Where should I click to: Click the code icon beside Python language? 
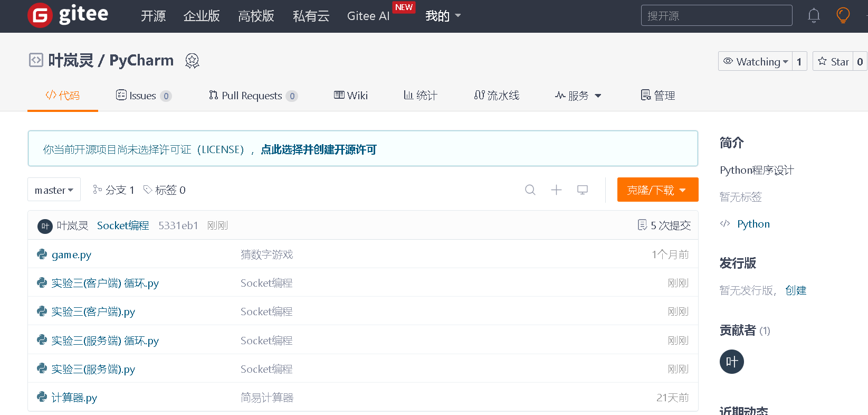(x=725, y=224)
